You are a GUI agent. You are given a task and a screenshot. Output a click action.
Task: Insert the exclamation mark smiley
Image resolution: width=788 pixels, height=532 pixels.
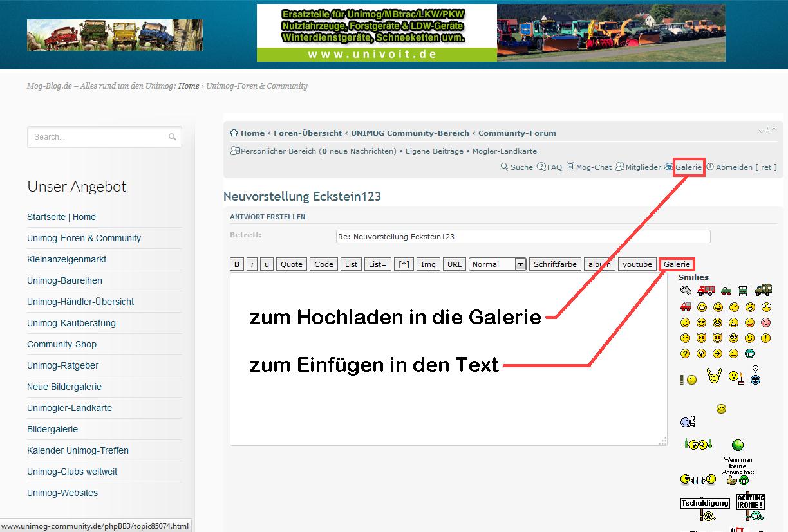[765, 338]
